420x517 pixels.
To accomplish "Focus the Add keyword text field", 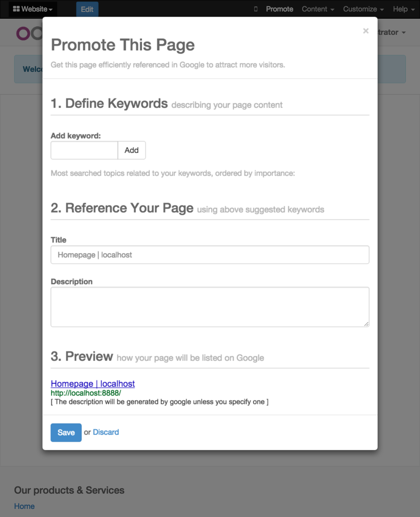I will (84, 150).
